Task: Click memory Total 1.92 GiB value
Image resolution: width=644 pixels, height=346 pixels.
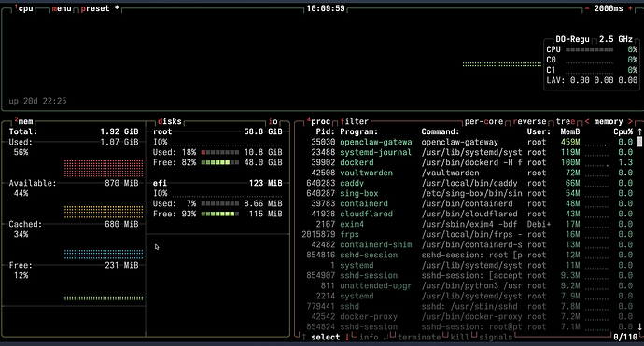Action: (119, 131)
